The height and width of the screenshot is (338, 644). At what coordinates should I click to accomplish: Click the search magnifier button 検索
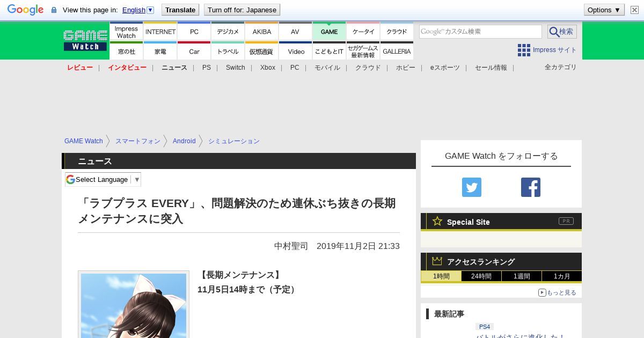click(x=562, y=32)
